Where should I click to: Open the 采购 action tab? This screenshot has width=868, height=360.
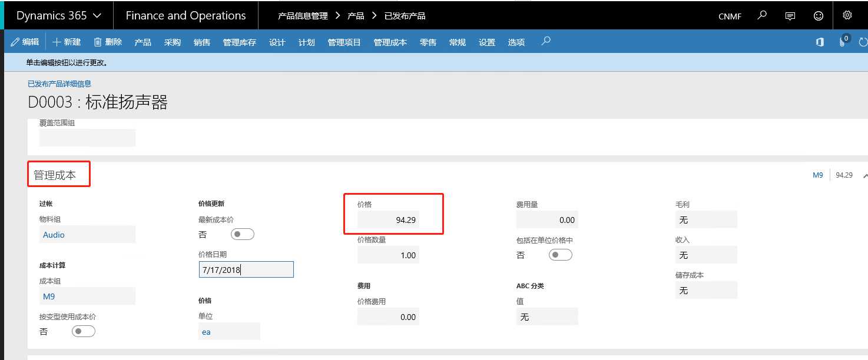[173, 42]
